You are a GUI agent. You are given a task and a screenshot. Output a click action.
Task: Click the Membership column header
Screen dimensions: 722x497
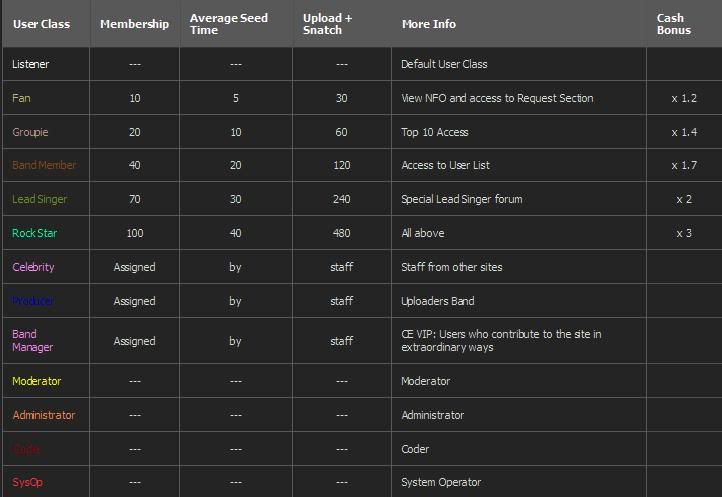click(134, 24)
